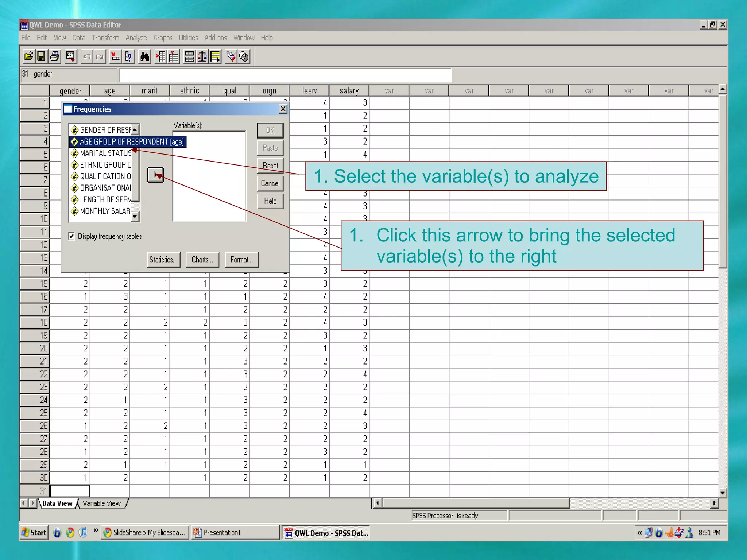Open the Edit menu
Viewport: 747px width, 560px height.
pyautogui.click(x=42, y=38)
